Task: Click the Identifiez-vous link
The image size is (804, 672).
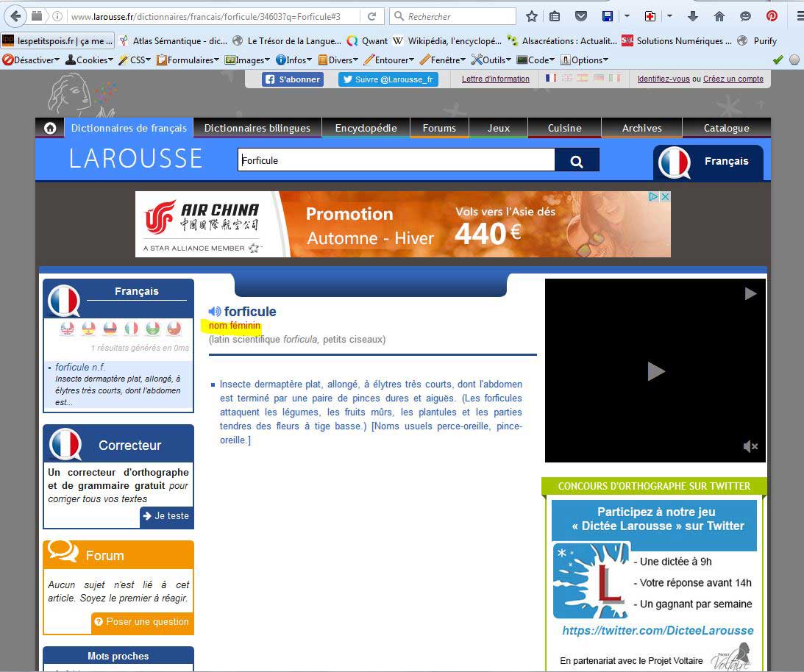Action: 664,79
